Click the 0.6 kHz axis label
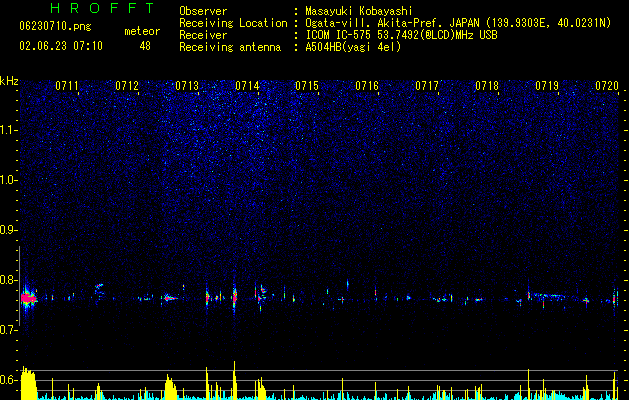 click(9, 380)
